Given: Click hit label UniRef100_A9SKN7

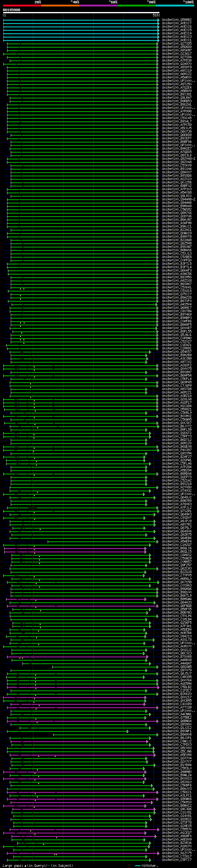Looking at the screenshot, I should 177,50.
